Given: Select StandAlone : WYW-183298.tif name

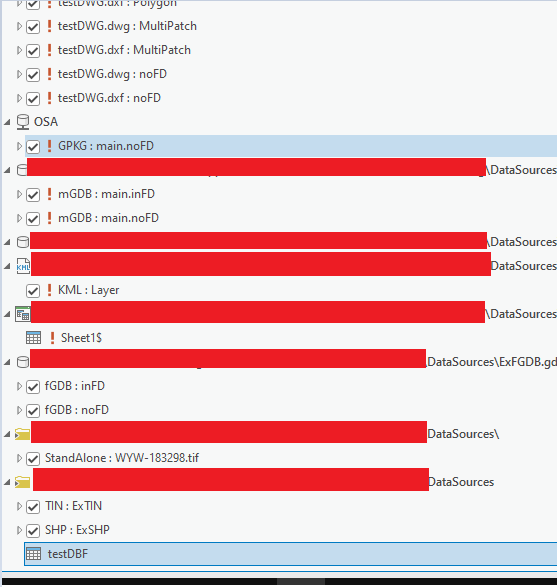Looking at the screenshot, I should 122,458.
